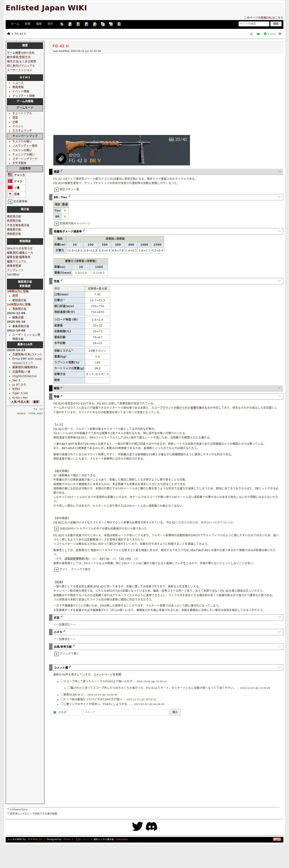Open the help question-mark page icon
Image resolution: width=289 pixels, height=868 pixels.
coord(119,24)
